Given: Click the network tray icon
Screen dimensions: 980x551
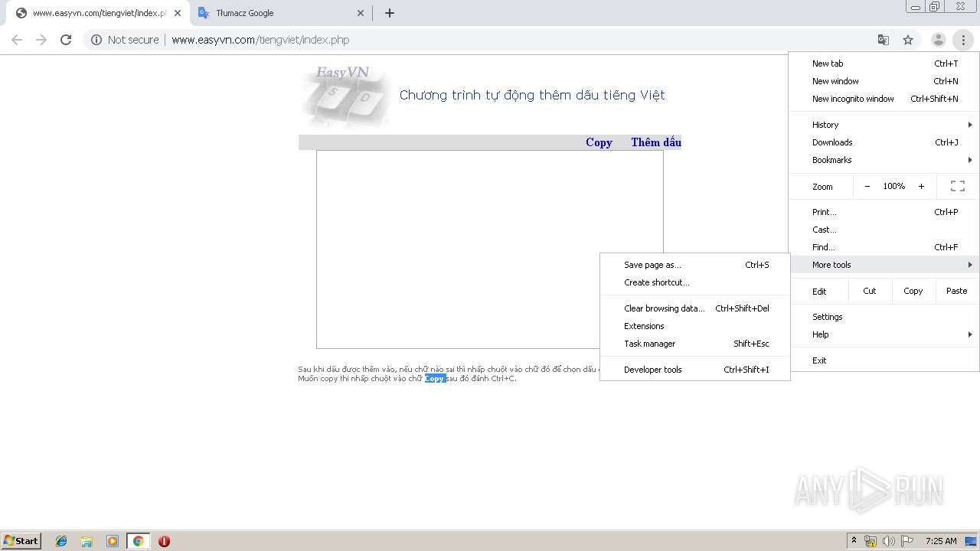Looking at the screenshot, I should [x=871, y=541].
